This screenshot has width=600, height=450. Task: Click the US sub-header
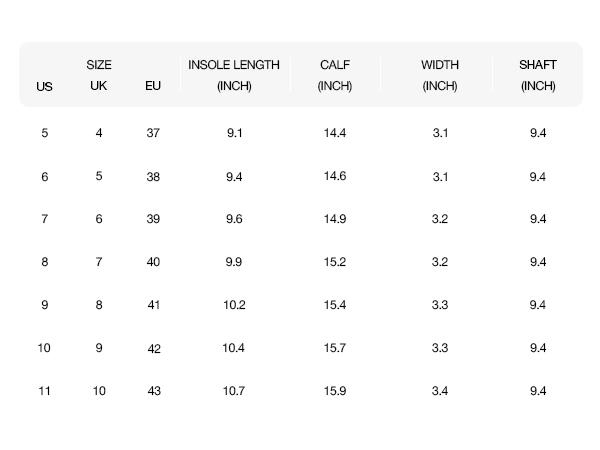[x=44, y=87]
